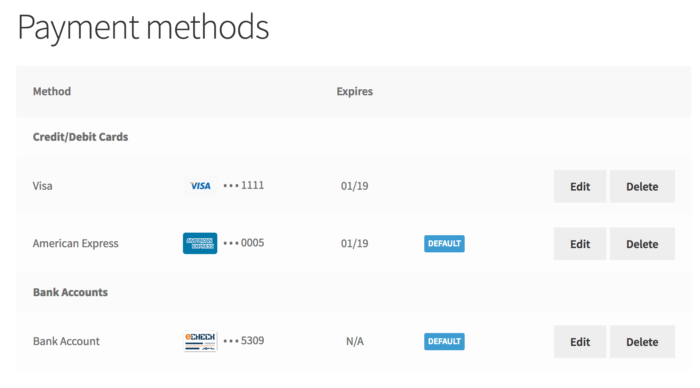700x388 pixels.
Task: Click the DEFAULT badge on Bank Account
Action: click(x=444, y=341)
